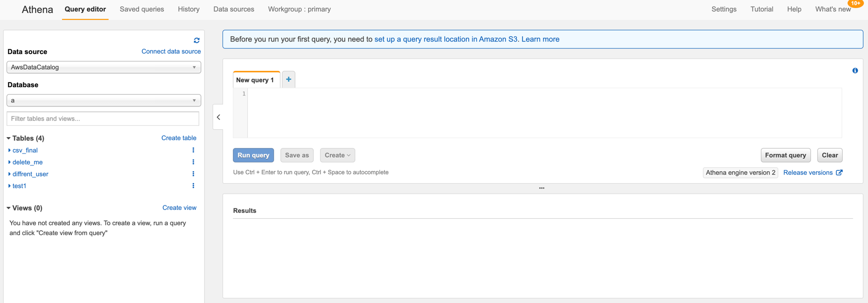Click the Create table link
The width and height of the screenshot is (868, 303).
[179, 138]
